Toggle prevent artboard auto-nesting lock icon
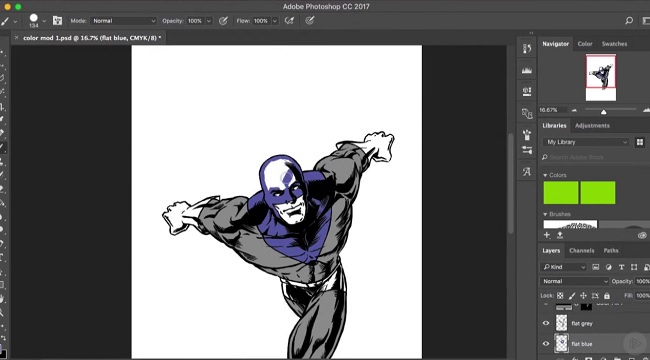650x360 pixels. [x=595, y=296]
